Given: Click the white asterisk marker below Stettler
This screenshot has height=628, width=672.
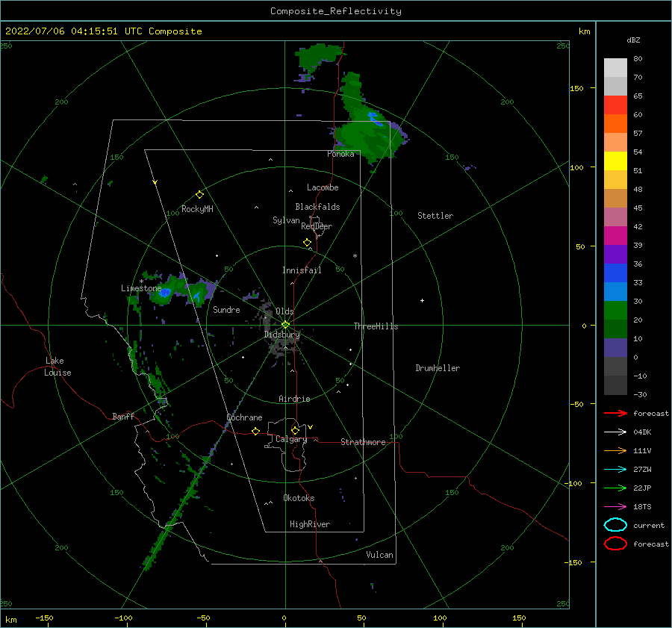Looking at the screenshot, I should [355, 256].
